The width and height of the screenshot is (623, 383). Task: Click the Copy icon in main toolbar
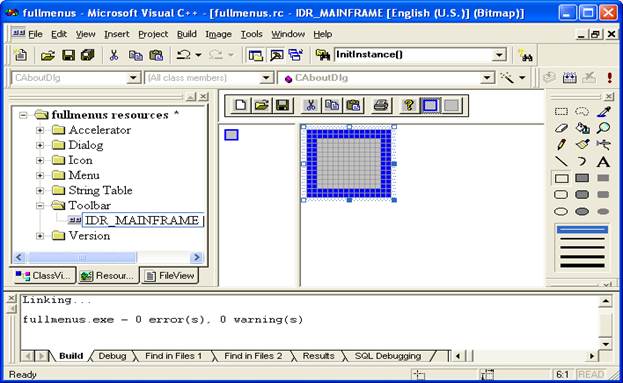pos(135,55)
